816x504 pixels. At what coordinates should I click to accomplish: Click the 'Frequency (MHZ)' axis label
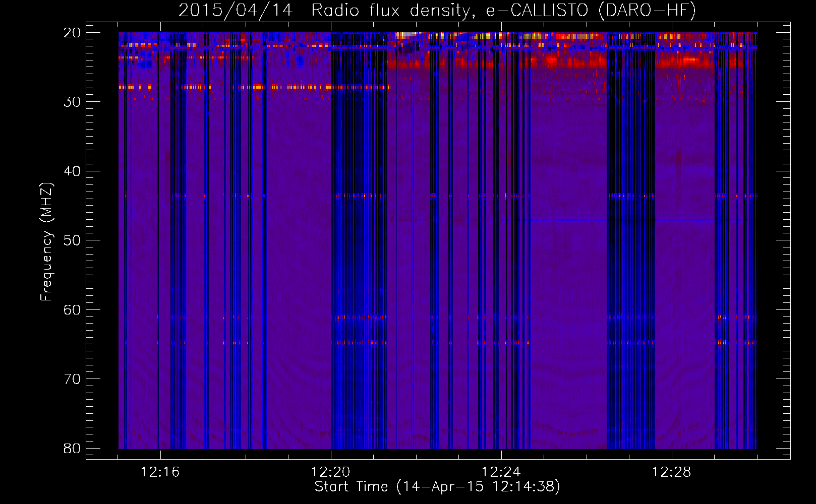click(46, 242)
